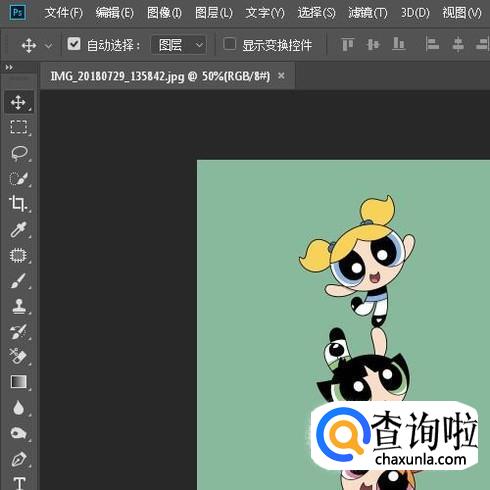Align top edges of layers

point(348,44)
